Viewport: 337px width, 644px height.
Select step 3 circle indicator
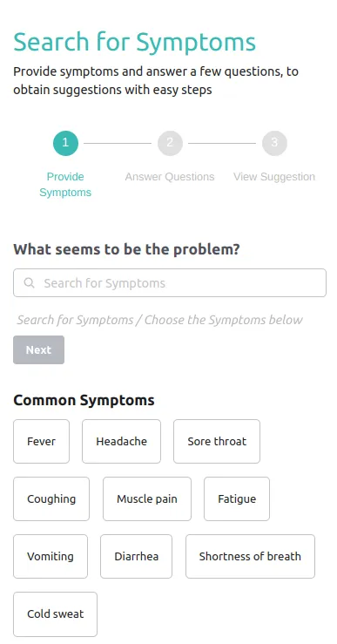[274, 143]
